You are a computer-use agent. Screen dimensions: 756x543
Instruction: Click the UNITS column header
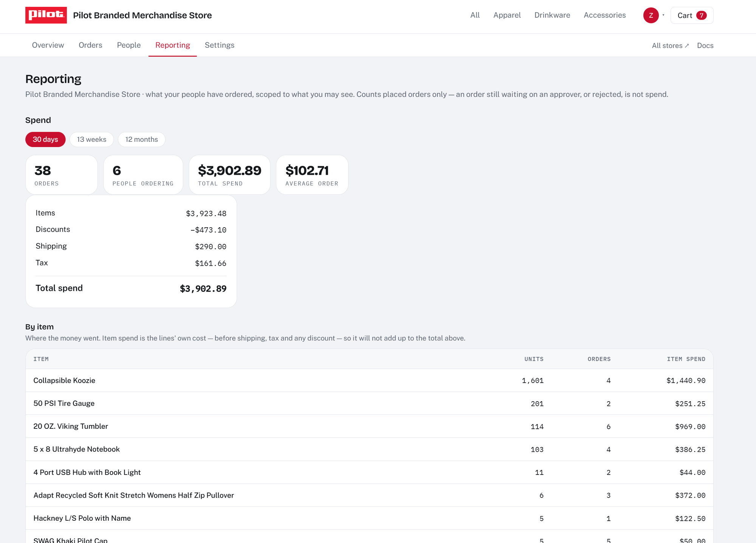click(534, 359)
